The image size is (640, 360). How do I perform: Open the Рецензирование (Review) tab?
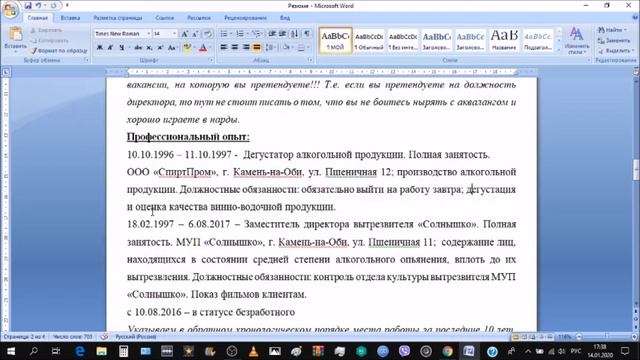(x=245, y=18)
